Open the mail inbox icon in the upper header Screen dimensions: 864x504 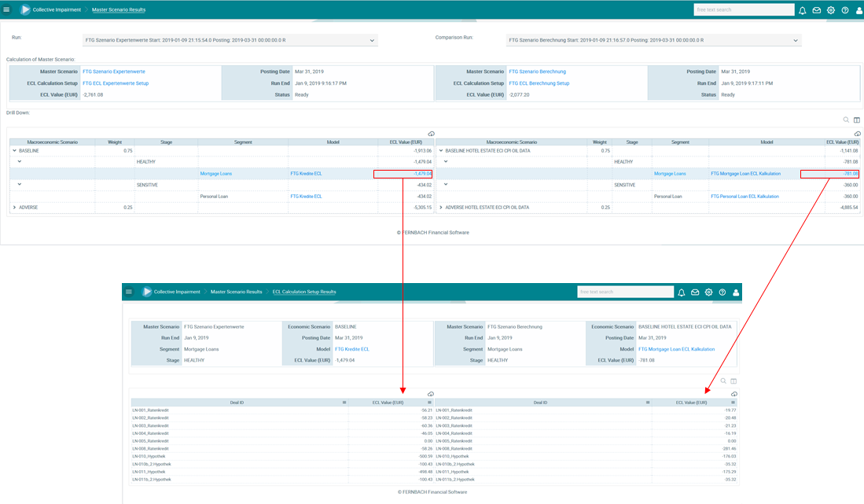pyautogui.click(x=817, y=10)
